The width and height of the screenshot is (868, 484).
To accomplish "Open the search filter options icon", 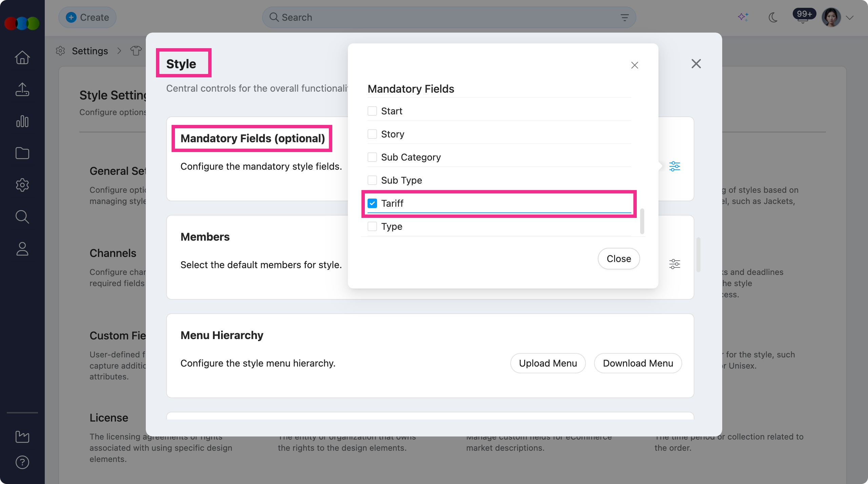I will pos(625,17).
